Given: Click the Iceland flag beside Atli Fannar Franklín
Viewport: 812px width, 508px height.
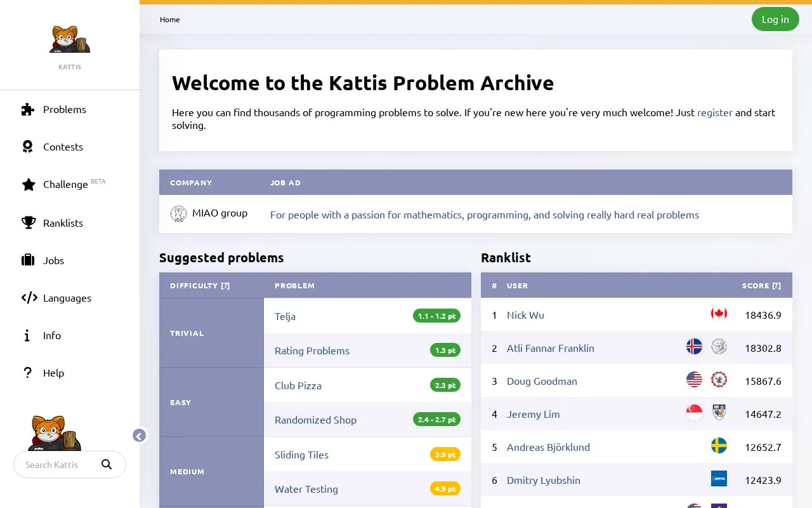Looking at the screenshot, I should [x=695, y=347].
